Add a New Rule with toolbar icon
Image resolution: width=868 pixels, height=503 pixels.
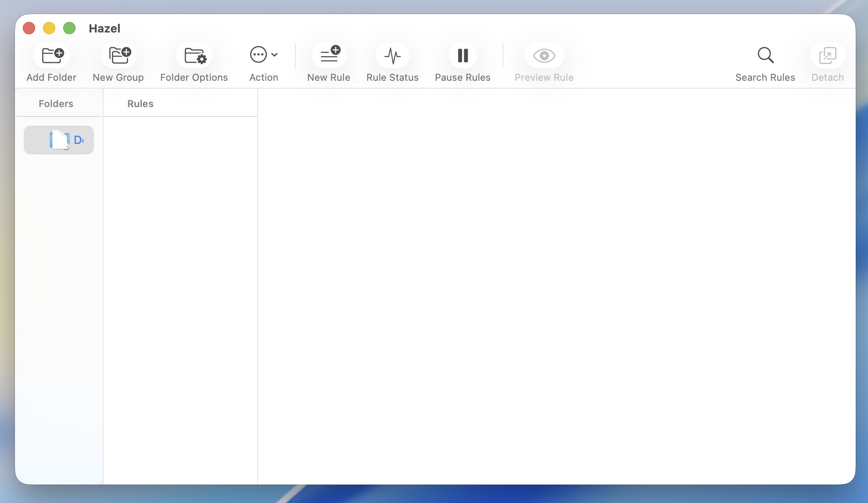[330, 55]
